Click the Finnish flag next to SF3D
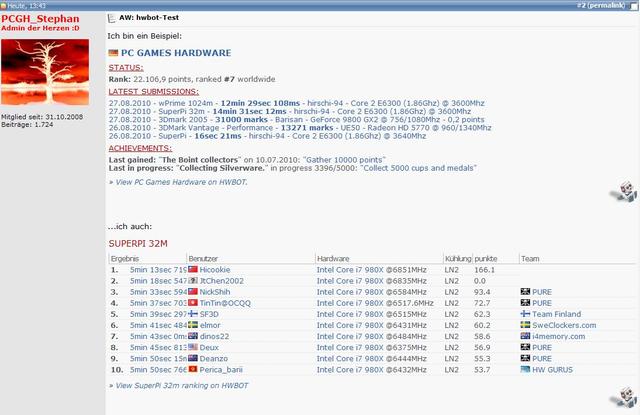 click(193, 313)
